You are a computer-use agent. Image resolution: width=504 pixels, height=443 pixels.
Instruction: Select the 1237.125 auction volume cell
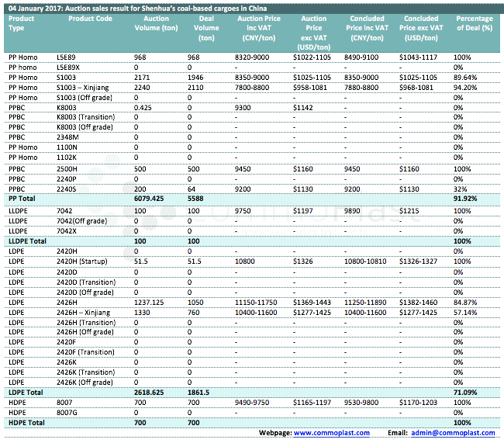point(150,302)
